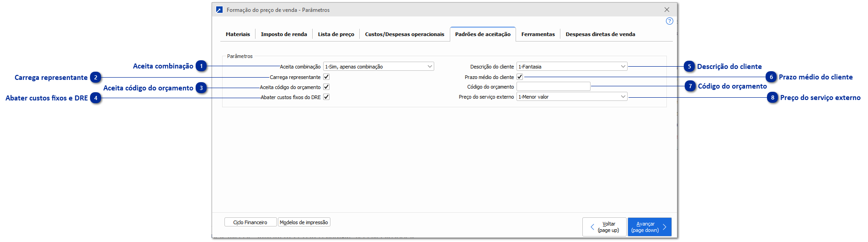Open Preço do serviço externo dropdown

pyautogui.click(x=572, y=97)
